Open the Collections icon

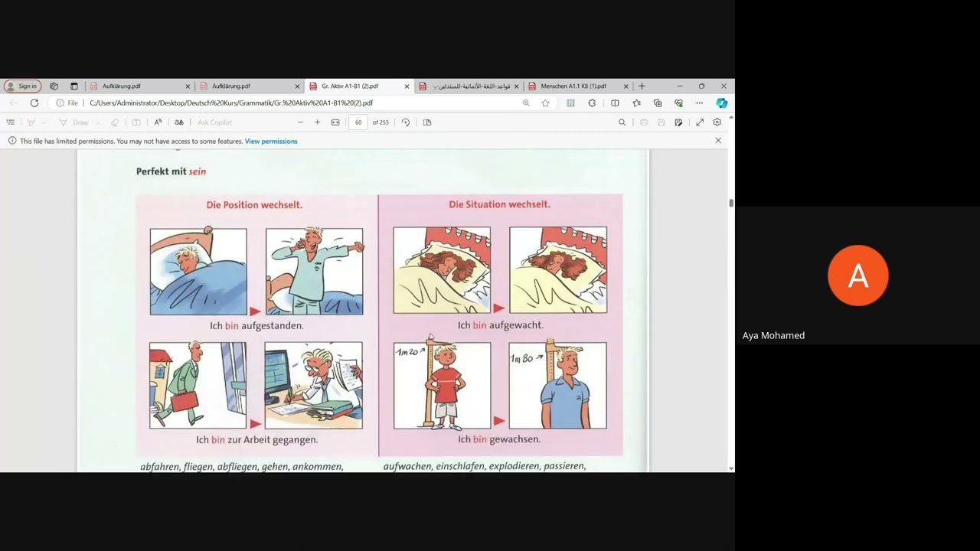point(658,103)
